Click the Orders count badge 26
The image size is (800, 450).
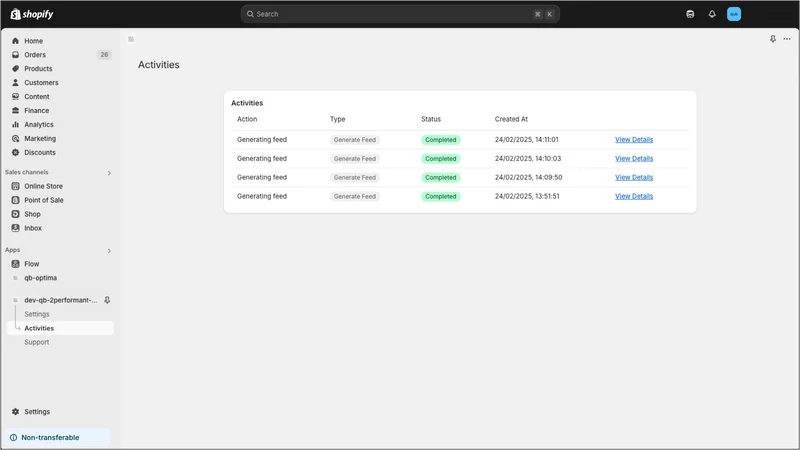pyautogui.click(x=104, y=55)
